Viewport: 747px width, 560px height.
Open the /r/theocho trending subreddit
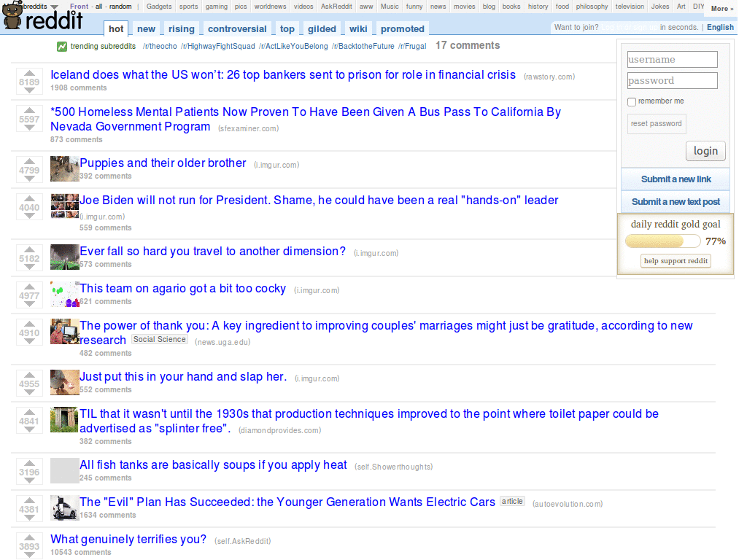pos(160,46)
